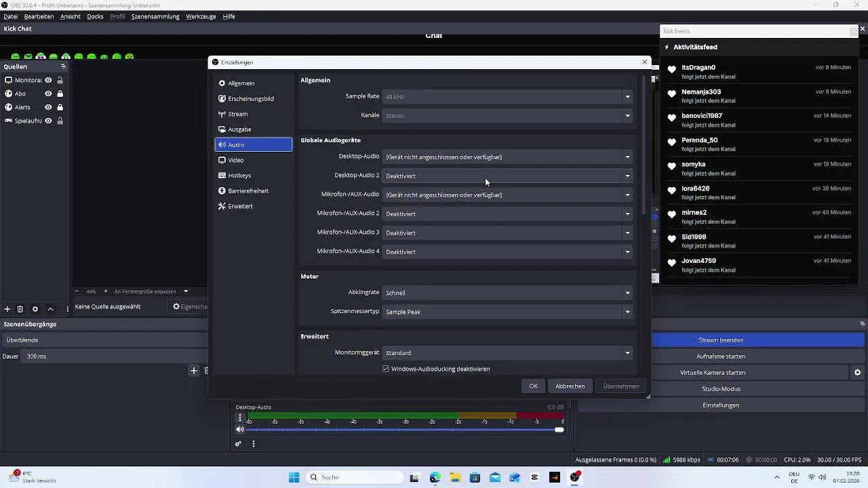
Task: Switch to Hotkeys settings category
Action: [254, 176]
